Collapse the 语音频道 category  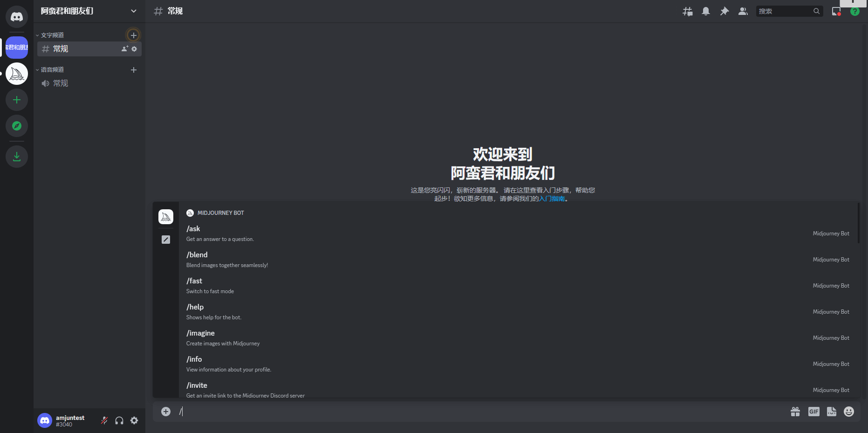pyautogui.click(x=52, y=70)
